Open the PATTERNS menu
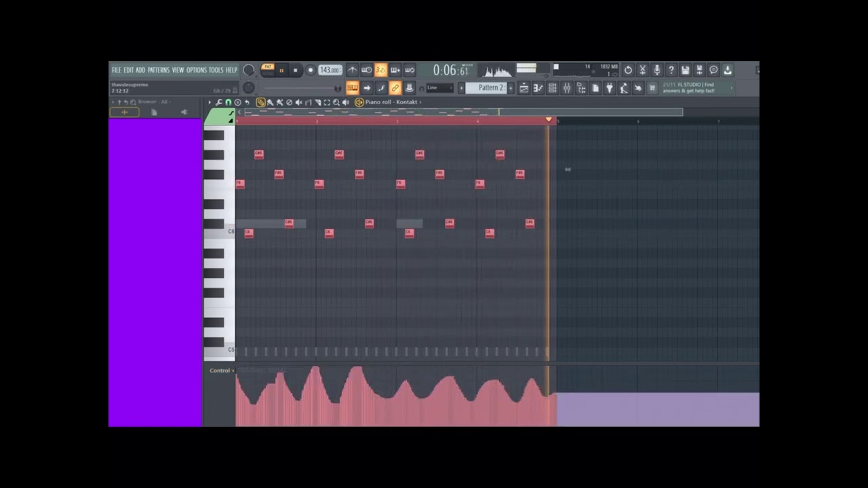Image resolution: width=868 pixels, height=488 pixels. [158, 70]
